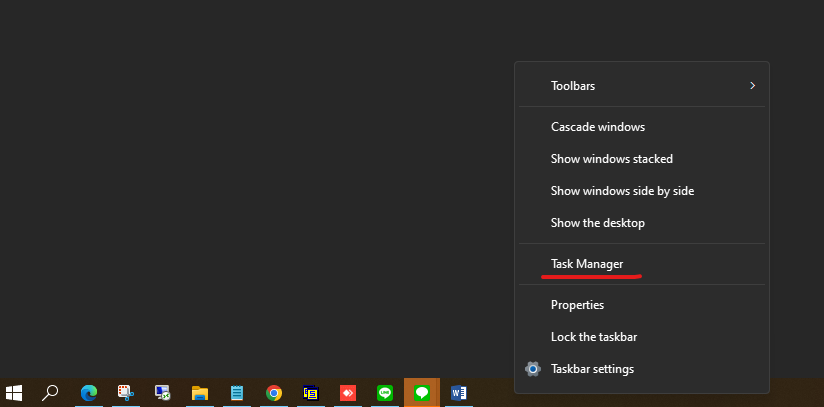
Task: Switch to Notepad in the taskbar
Action: click(237, 393)
